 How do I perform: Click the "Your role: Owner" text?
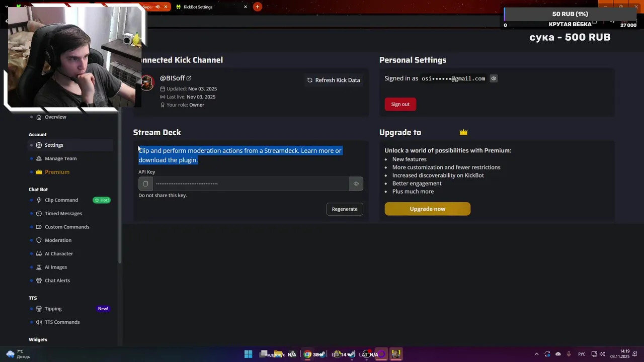point(182,105)
